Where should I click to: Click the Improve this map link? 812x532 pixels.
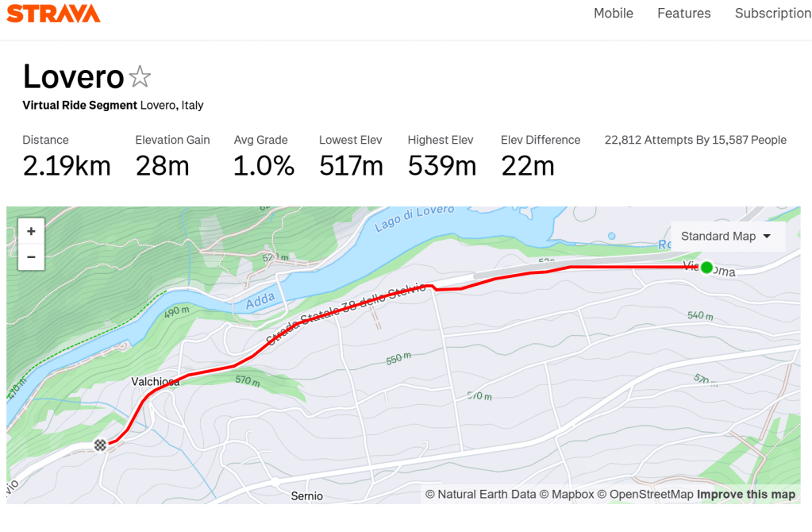point(745,495)
